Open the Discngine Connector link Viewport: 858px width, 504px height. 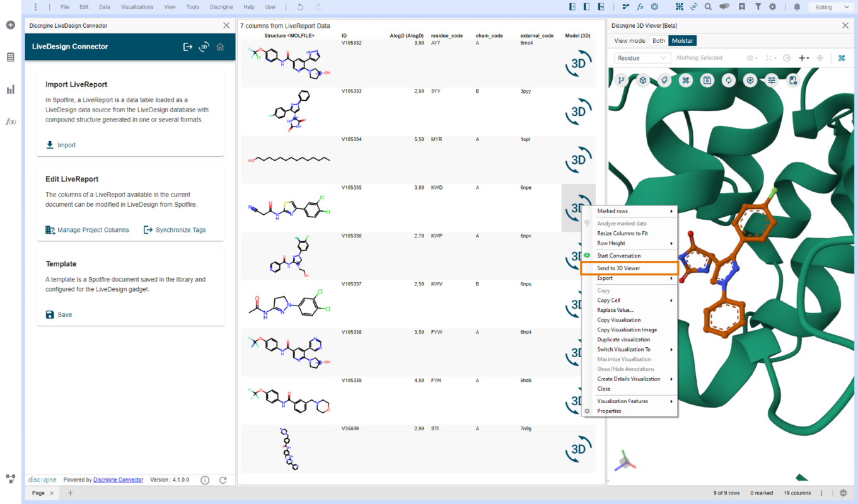(x=118, y=480)
